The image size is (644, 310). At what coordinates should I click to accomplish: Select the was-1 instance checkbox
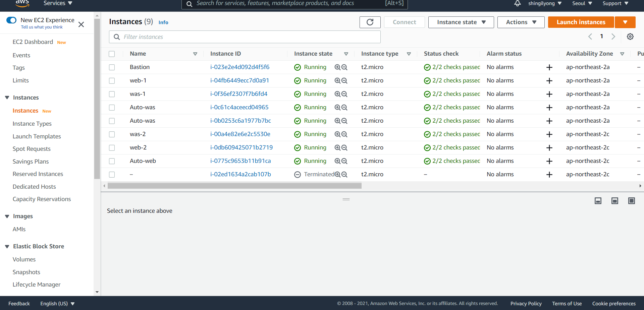point(112,94)
